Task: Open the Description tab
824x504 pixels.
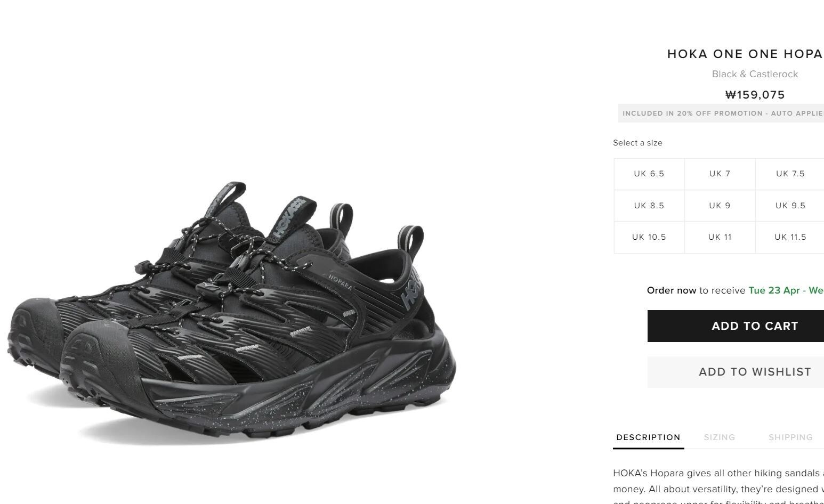Action: point(648,437)
